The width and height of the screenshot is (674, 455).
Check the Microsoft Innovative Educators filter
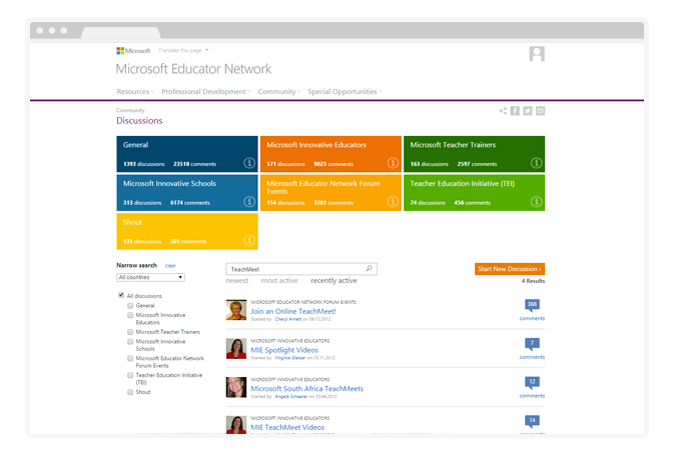130,315
